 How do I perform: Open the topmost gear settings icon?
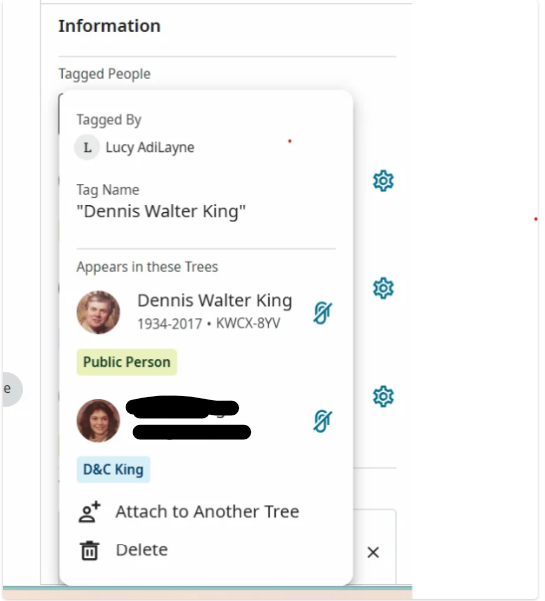[x=383, y=181]
